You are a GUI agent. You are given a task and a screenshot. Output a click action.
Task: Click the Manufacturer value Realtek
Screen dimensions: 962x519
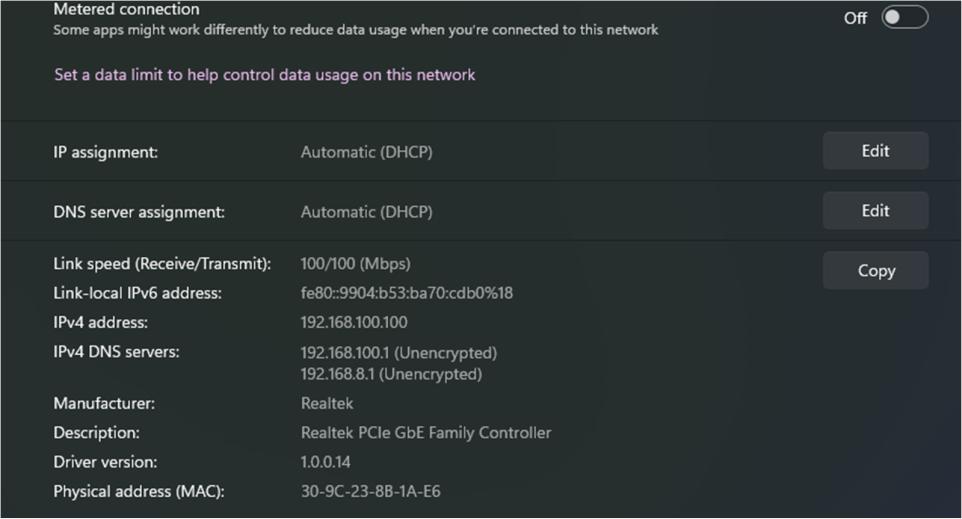[327, 404]
